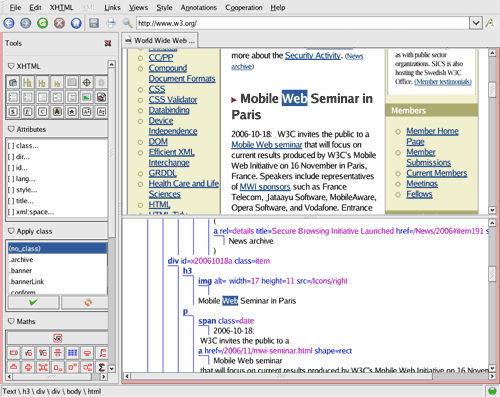500x397 pixels.
Task: Open the Links menu
Action: pos(112,7)
